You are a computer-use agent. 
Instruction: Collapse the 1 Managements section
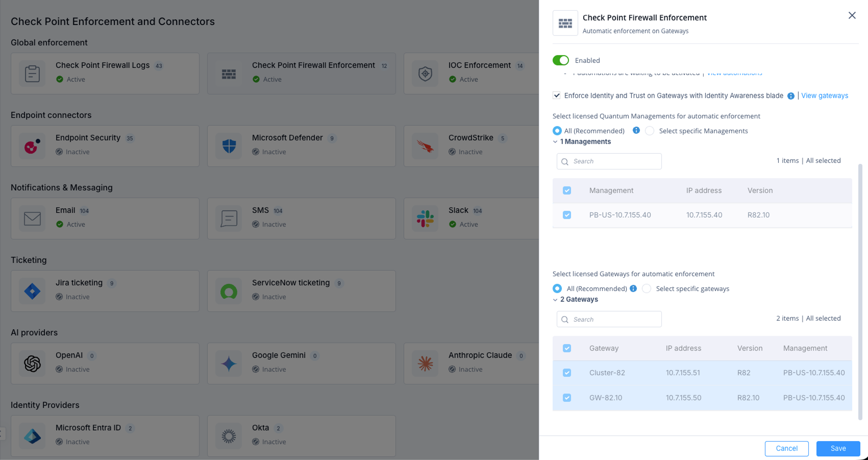pos(555,141)
